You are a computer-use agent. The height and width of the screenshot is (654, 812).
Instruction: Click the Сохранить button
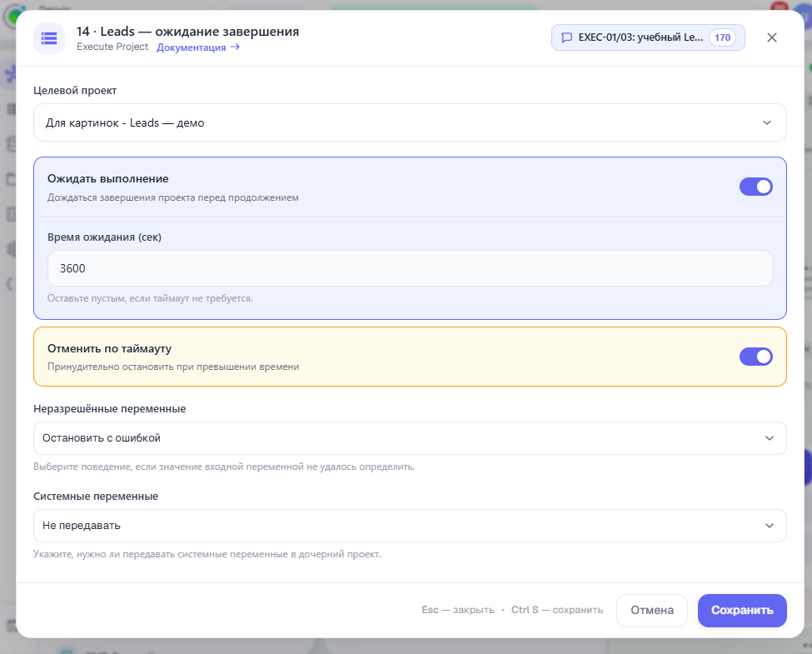tap(742, 611)
